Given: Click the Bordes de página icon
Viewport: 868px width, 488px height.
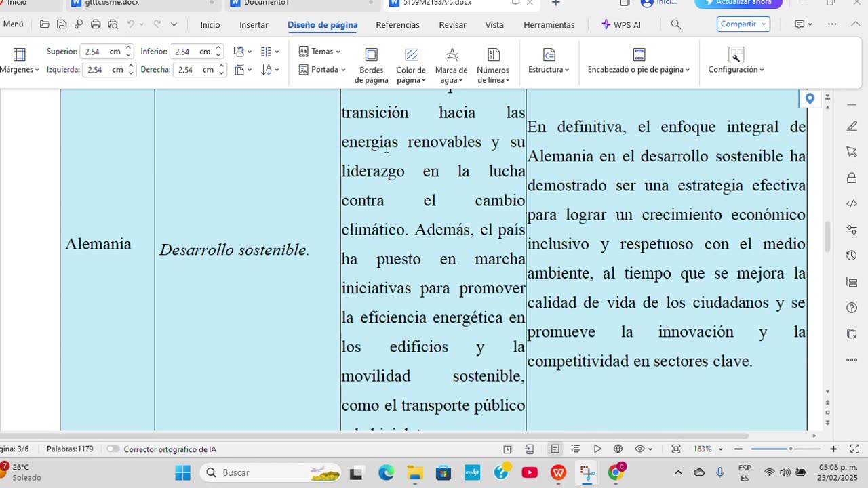Looking at the screenshot, I should click(371, 55).
